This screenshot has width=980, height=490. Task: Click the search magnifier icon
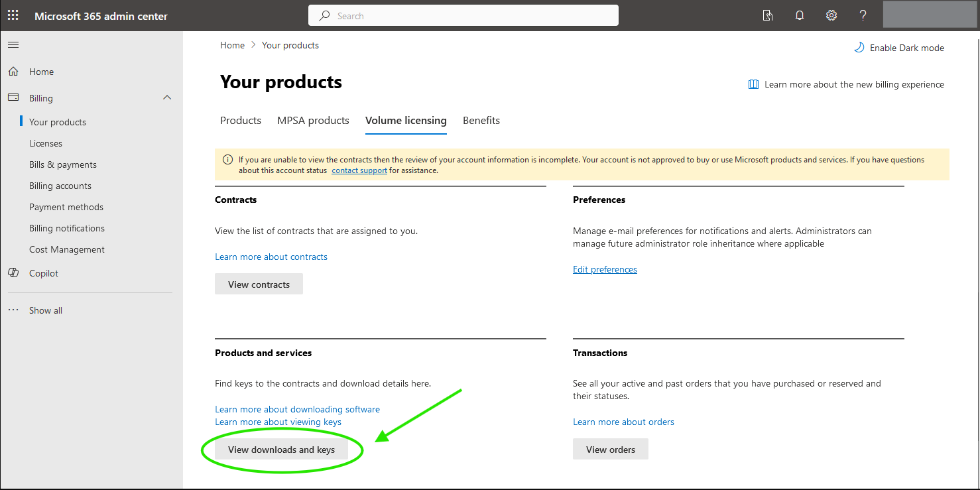[323, 15]
